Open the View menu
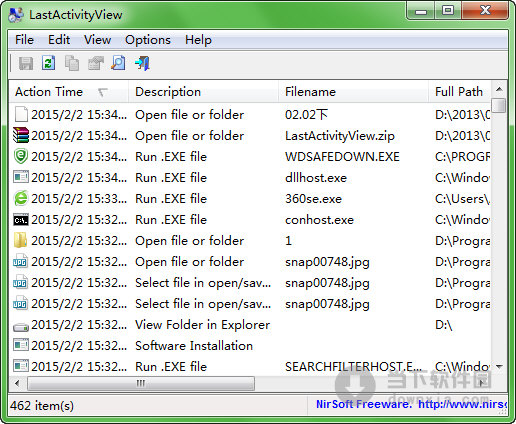 pos(97,40)
